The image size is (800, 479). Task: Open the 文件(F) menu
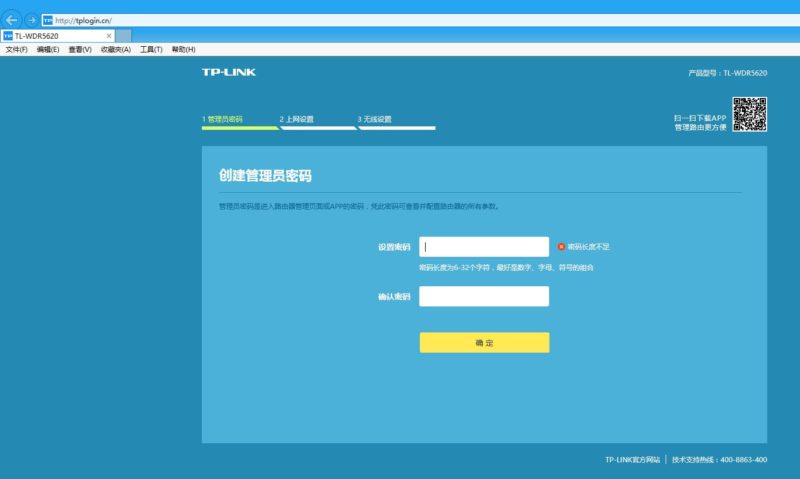click(17, 49)
